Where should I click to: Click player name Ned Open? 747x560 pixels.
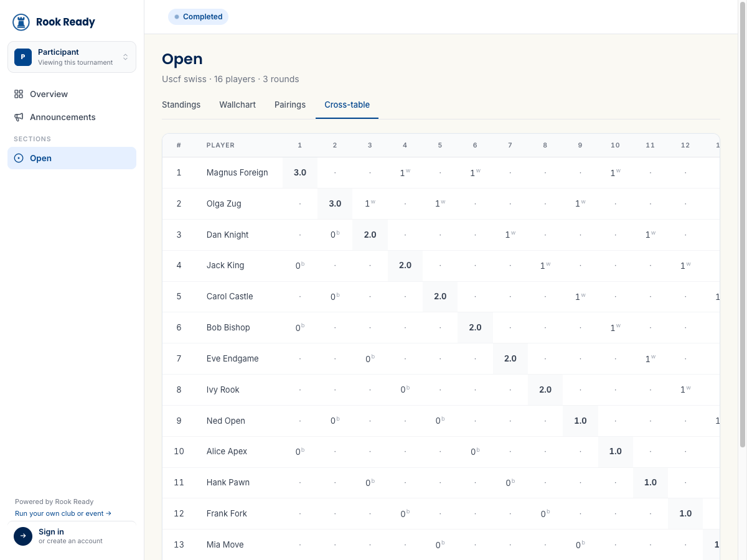pos(225,421)
